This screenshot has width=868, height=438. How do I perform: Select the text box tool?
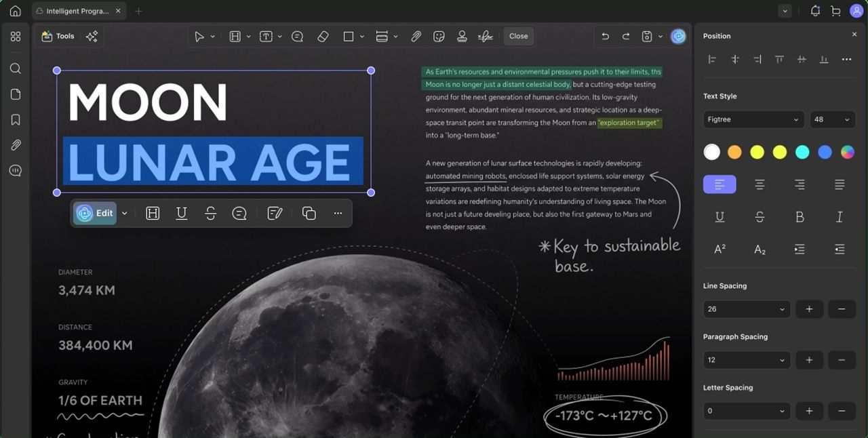click(x=267, y=37)
